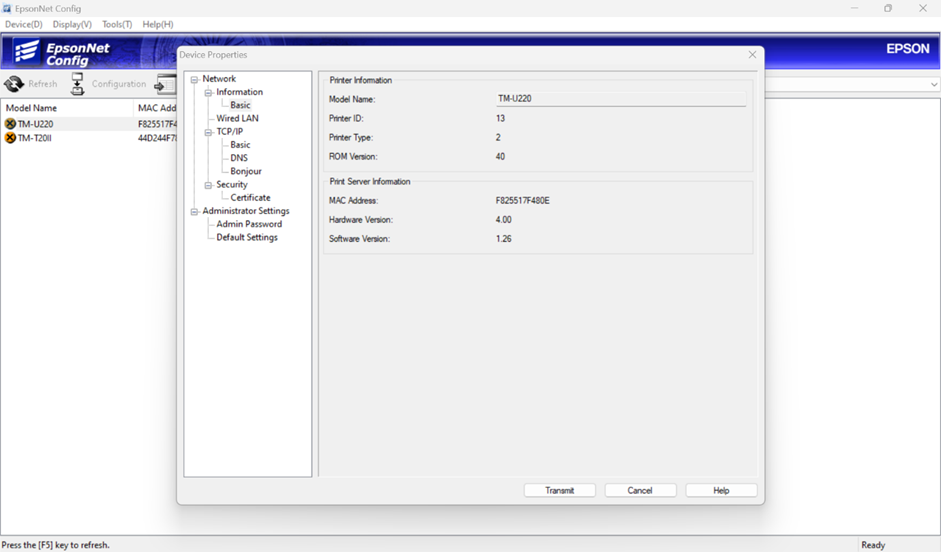Minimize the EpsonNet Config window
The height and width of the screenshot is (552, 941).
point(854,8)
